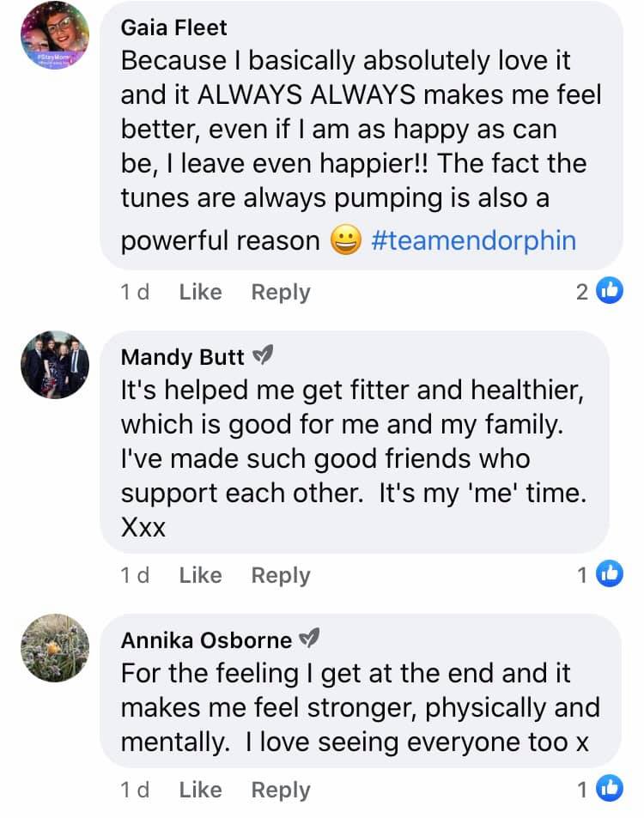Open the #teamendorphin hashtag
644x818 pixels.
[x=473, y=240]
